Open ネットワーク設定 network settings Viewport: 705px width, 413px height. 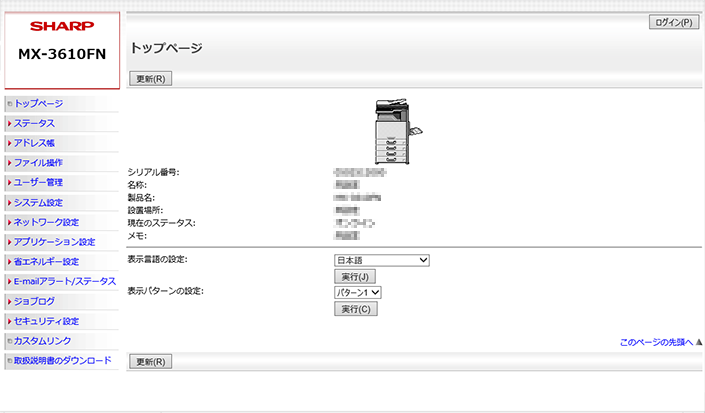(x=46, y=222)
